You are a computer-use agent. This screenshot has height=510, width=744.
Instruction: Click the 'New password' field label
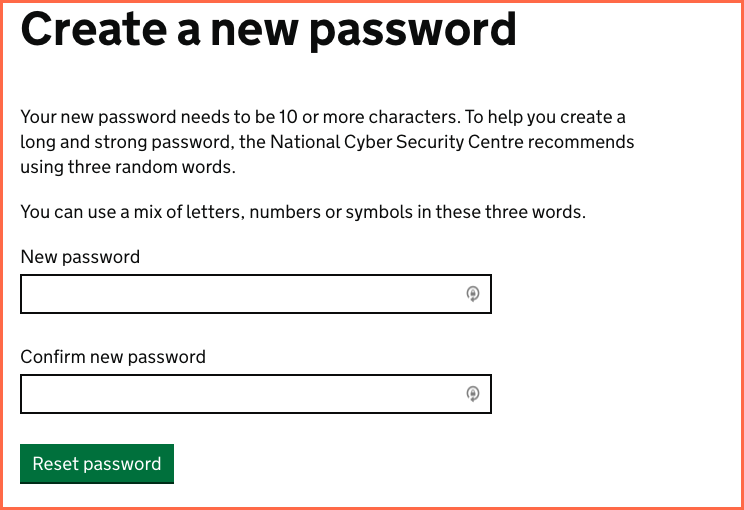[80, 257]
